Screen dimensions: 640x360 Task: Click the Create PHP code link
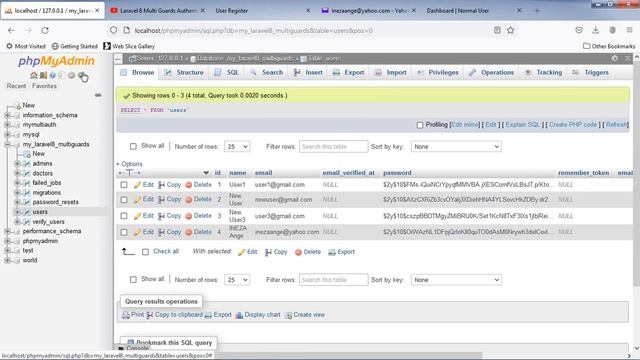pos(573,125)
